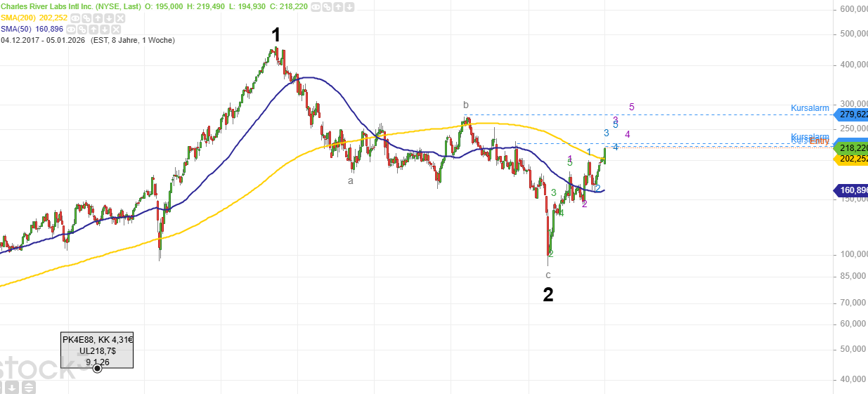Screen dimensions: 868x394
Task: Click link icon next to SMA(200)
Action: 87,18
